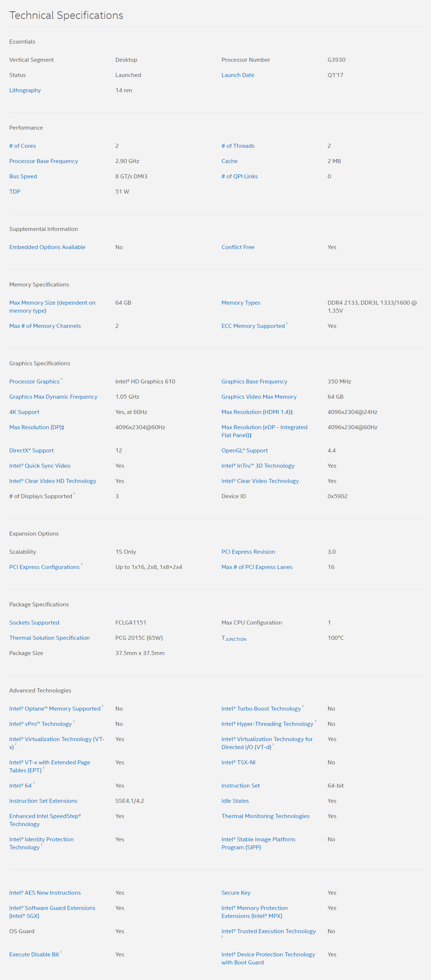The height and width of the screenshot is (980, 431).
Task: Click the TJUNCTION link
Action: (x=234, y=638)
